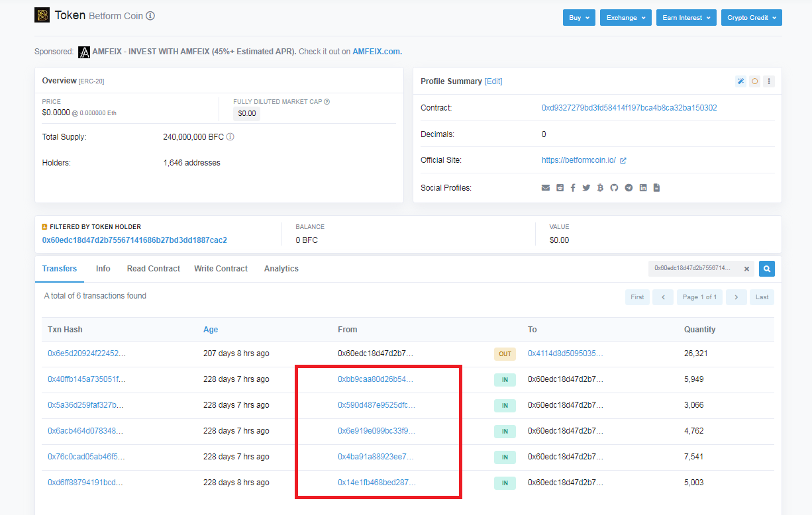
Task: Open From address 0xbb9caa80d26b54...
Action: 376,379
